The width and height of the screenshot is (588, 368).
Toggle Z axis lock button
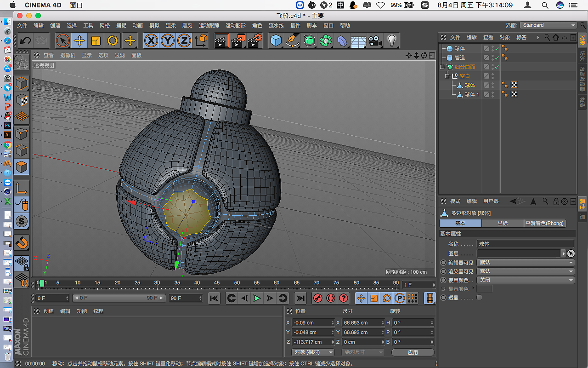point(184,40)
